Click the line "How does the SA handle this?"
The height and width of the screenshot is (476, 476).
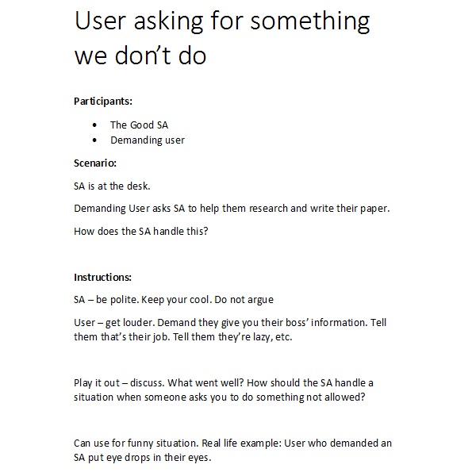(x=140, y=232)
